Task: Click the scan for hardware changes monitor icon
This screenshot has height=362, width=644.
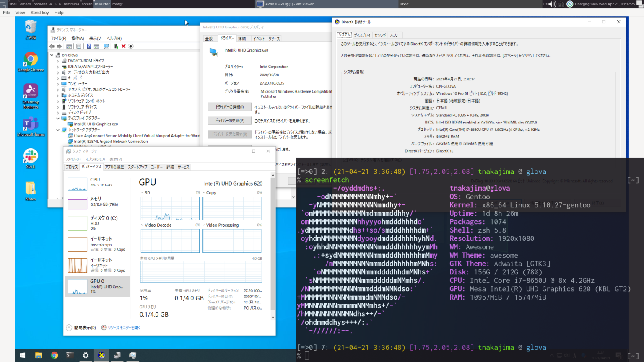Action: [106, 46]
